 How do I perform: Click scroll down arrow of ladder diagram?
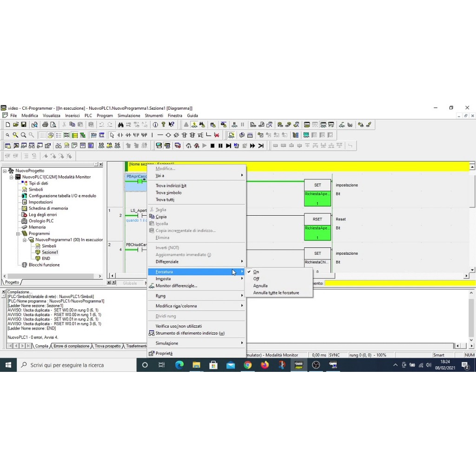472,270
